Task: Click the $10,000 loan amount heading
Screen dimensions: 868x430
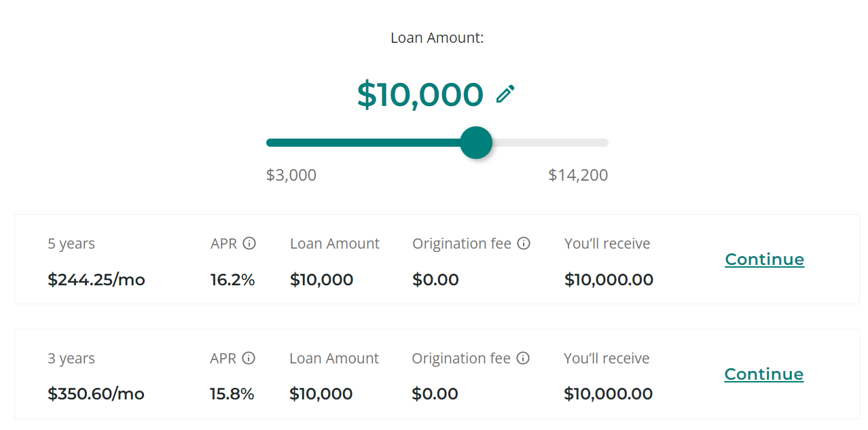Action: (420, 94)
